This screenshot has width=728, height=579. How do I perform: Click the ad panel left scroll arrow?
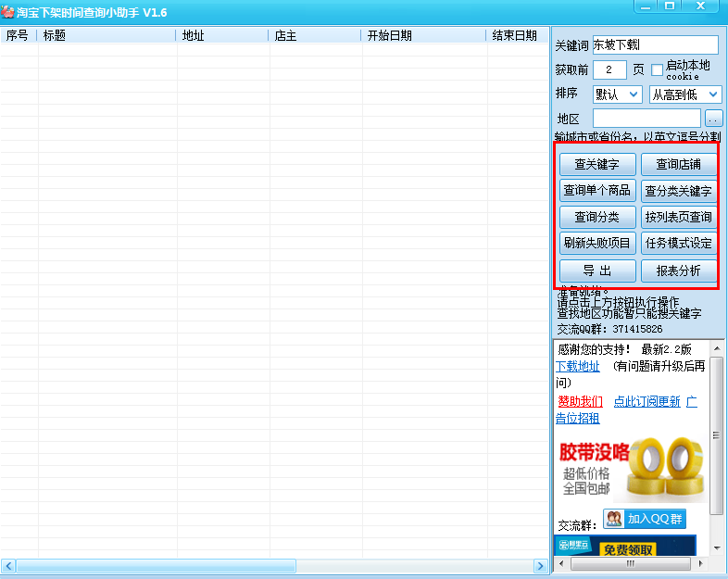(x=562, y=563)
